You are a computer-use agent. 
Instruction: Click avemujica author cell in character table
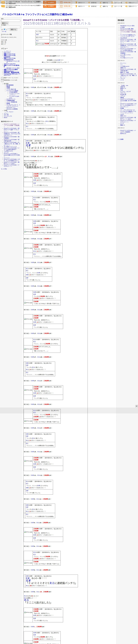[53, 44]
